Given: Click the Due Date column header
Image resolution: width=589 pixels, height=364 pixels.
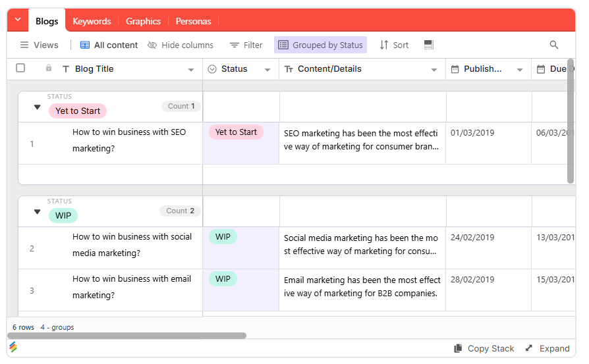Looking at the screenshot, I should [553, 69].
